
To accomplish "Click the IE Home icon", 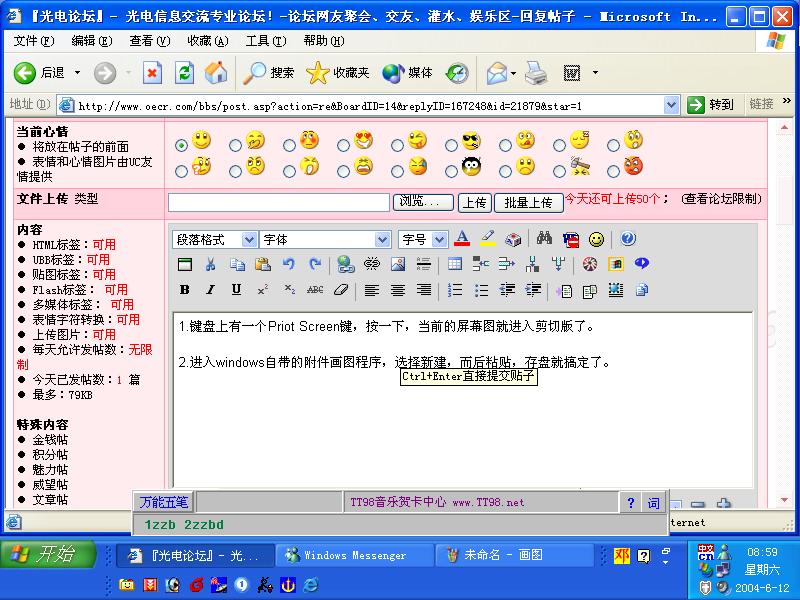I will click(x=216, y=72).
